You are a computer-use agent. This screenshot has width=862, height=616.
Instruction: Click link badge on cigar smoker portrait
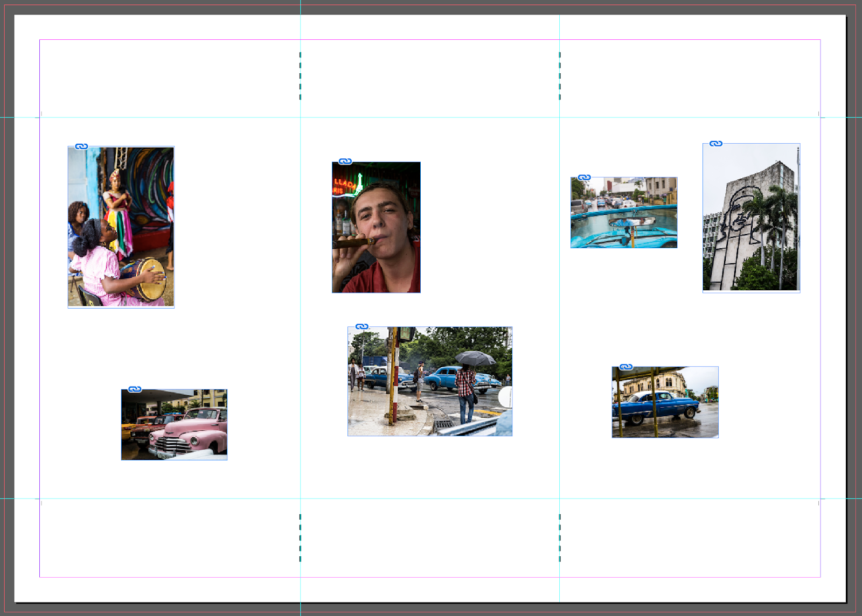[345, 162]
